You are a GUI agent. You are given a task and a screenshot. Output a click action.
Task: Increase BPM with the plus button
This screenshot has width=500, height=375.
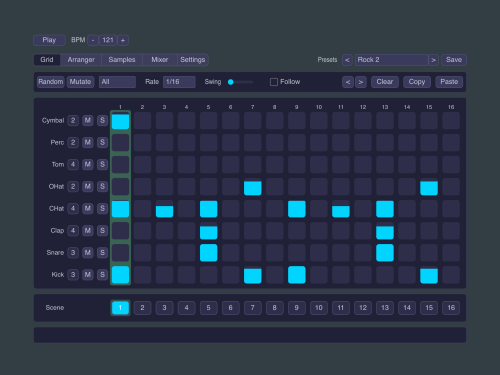tap(123, 40)
